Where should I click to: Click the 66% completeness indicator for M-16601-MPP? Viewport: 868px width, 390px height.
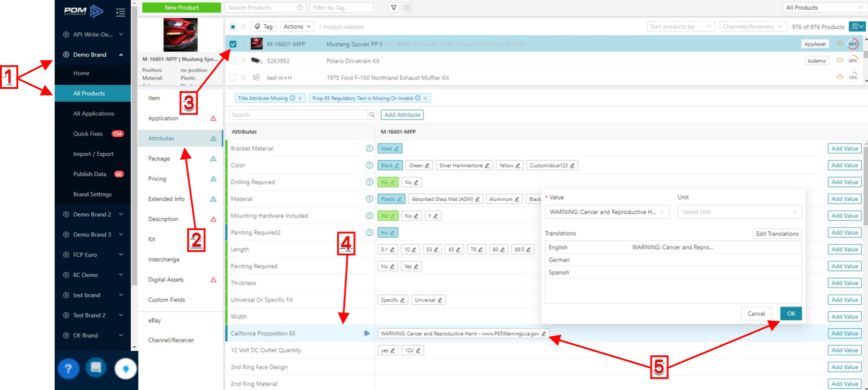[x=852, y=44]
